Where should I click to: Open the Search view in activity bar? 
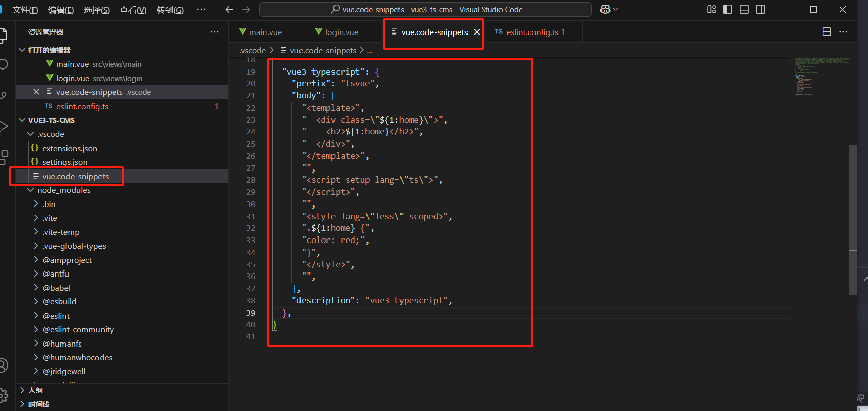point(3,64)
